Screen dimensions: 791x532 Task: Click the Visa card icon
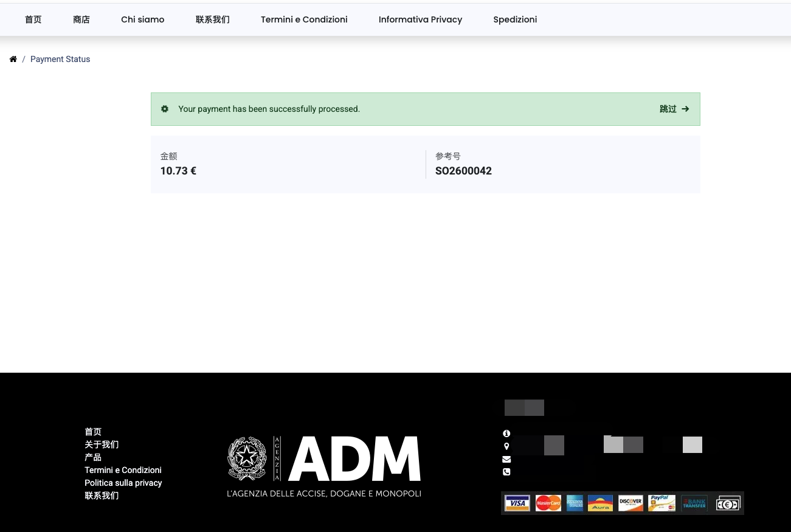(x=517, y=503)
